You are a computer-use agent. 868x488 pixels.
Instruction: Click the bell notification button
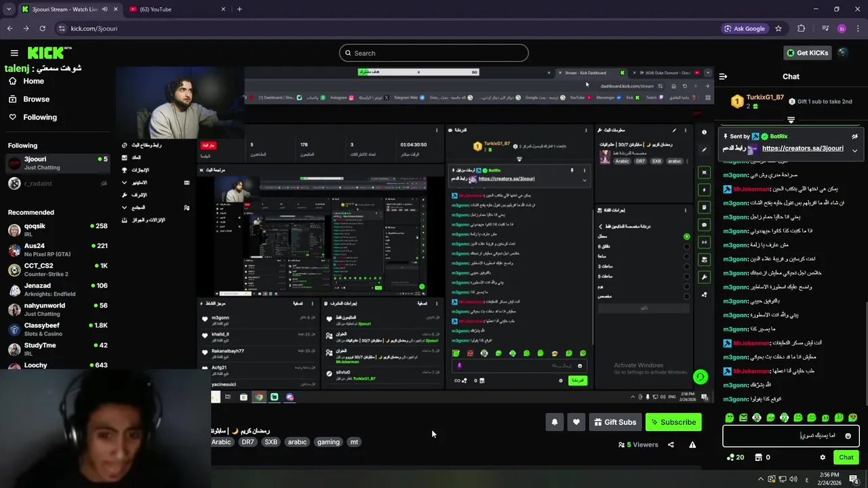tap(554, 422)
